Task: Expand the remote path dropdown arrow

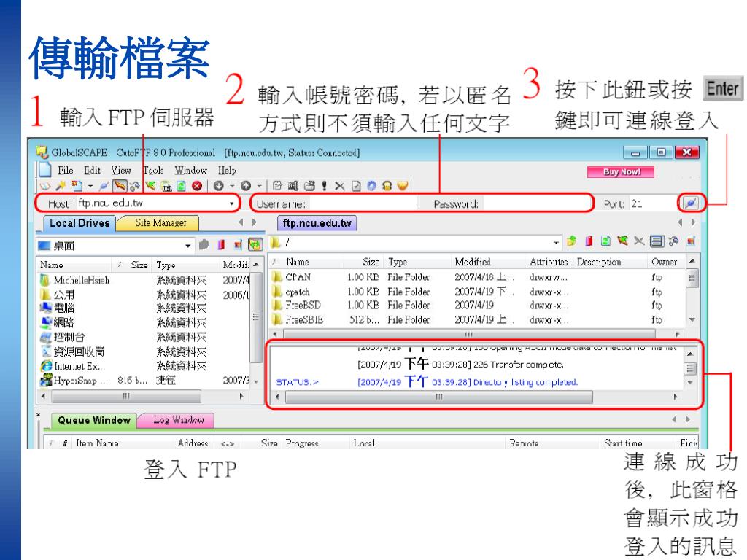Action: (x=556, y=242)
